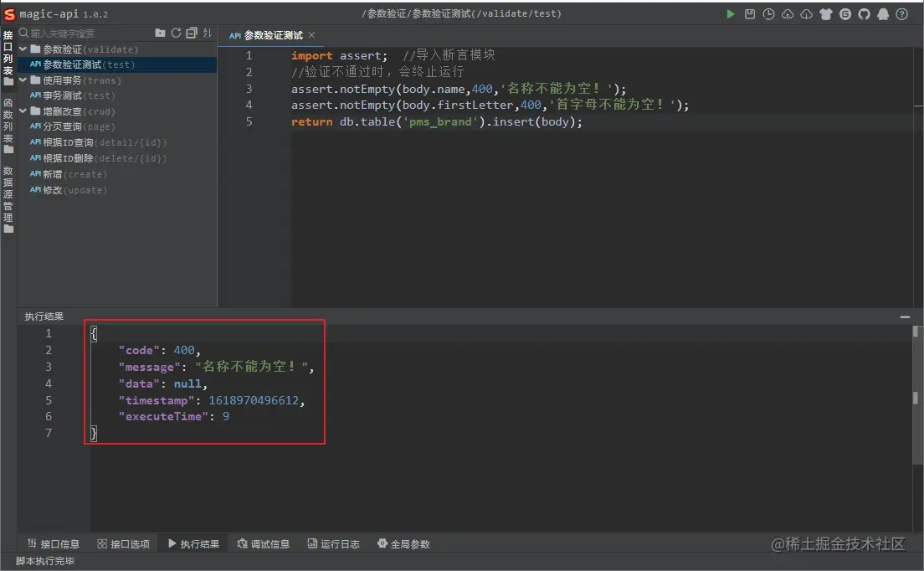Click the 执行结果 panel title
The image size is (924, 571).
coord(44,316)
